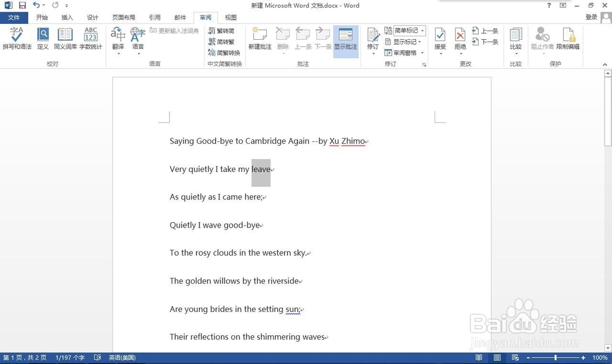Switch to the References (引用) tab
This screenshot has height=364, width=612.
155,18
